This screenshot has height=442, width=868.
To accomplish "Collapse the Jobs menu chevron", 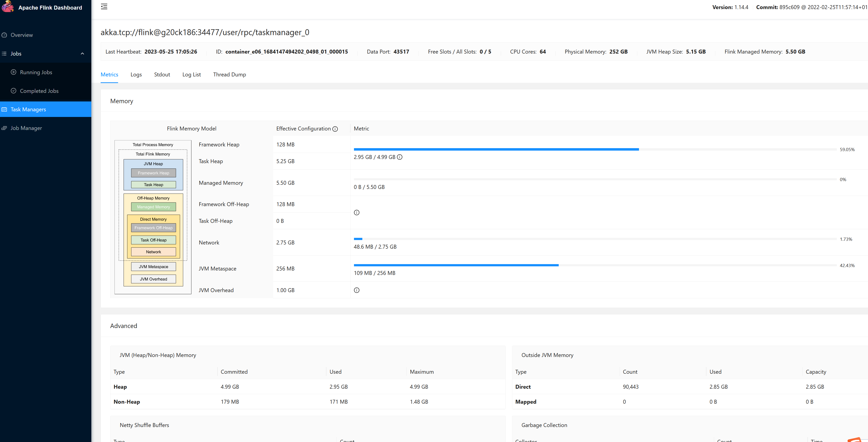I will (82, 54).
